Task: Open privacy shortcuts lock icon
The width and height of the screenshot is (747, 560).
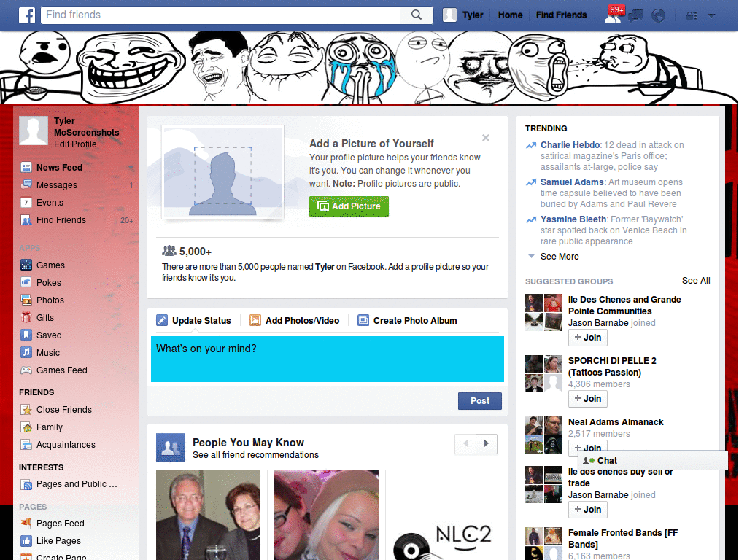Action: pos(692,16)
